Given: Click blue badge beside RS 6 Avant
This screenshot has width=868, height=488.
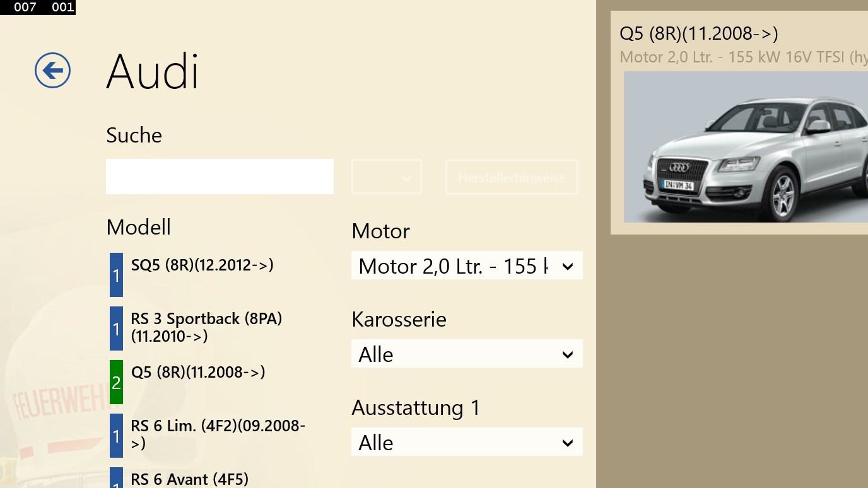Looking at the screenshot, I should point(116,479).
